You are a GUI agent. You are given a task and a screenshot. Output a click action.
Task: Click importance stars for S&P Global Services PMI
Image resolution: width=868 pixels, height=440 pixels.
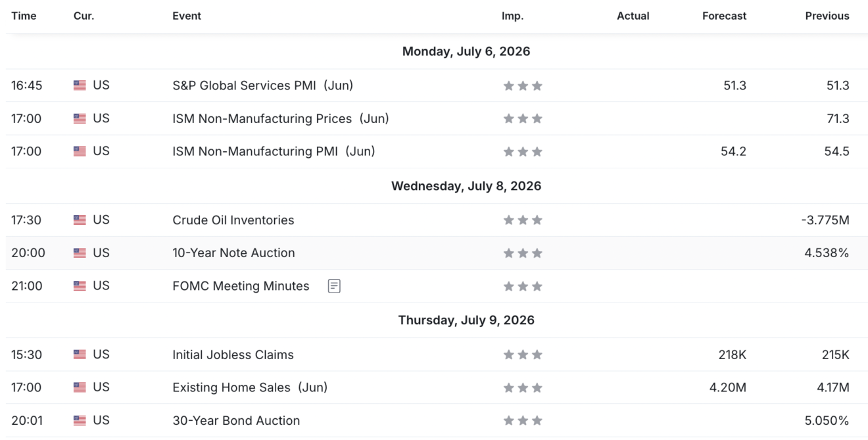coord(523,86)
